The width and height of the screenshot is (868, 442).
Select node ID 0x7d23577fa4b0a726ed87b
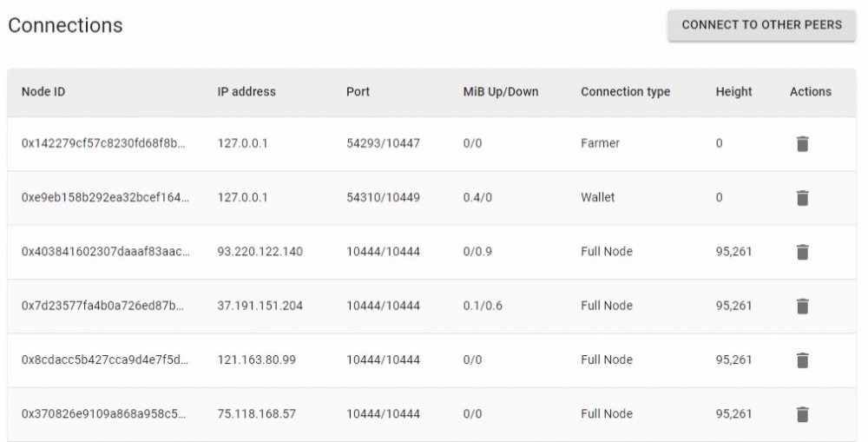click(x=103, y=306)
